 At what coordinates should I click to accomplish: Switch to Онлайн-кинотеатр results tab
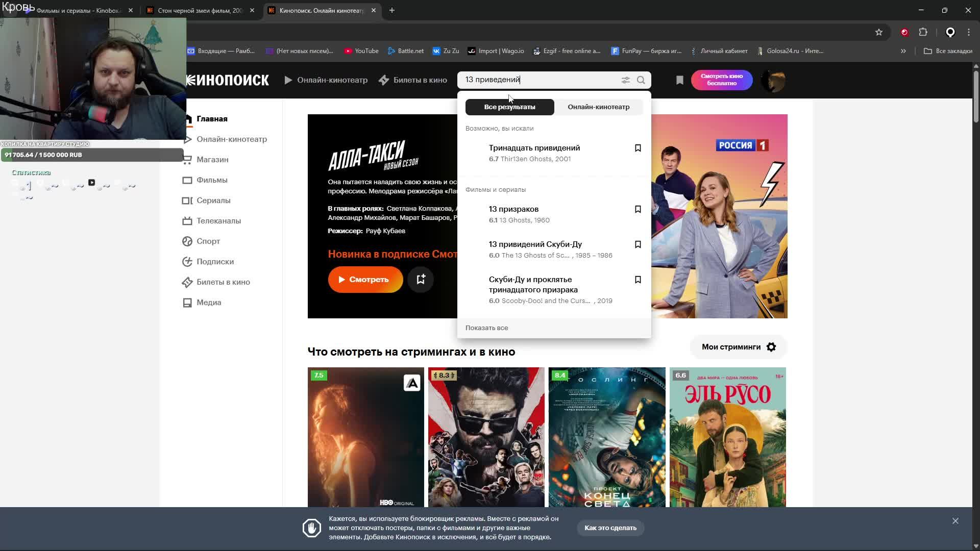pos(598,107)
